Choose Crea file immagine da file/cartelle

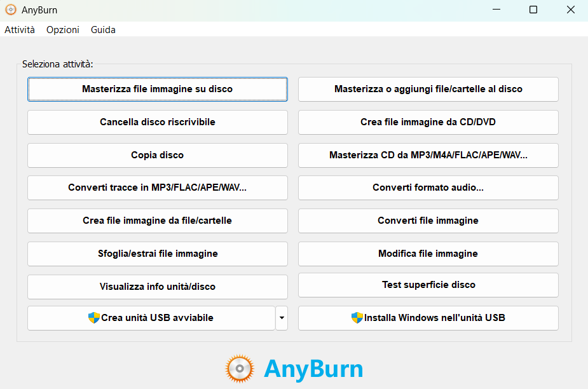click(x=158, y=221)
